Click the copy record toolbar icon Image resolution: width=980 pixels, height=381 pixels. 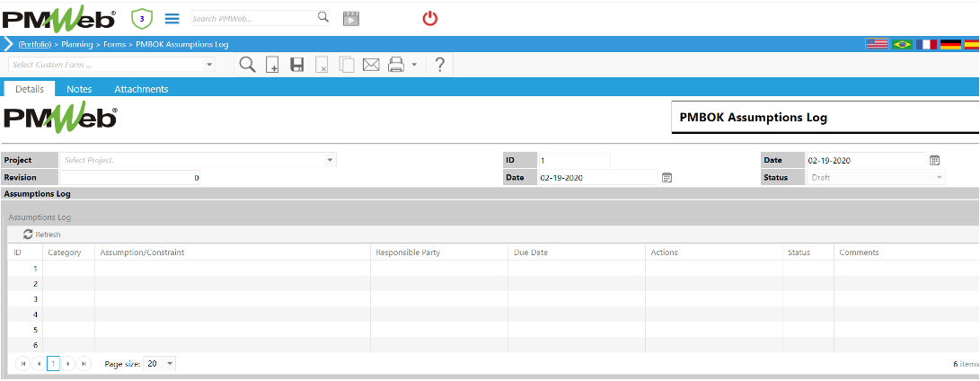[346, 65]
